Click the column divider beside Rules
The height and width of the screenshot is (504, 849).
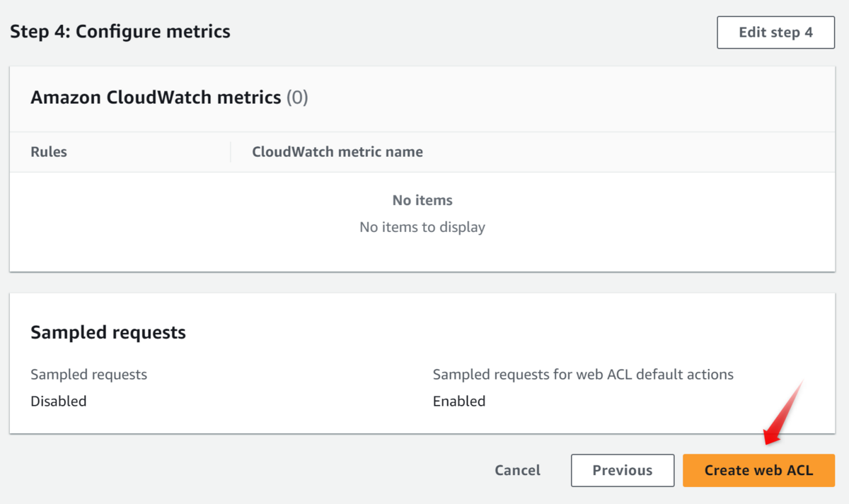pos(231,152)
